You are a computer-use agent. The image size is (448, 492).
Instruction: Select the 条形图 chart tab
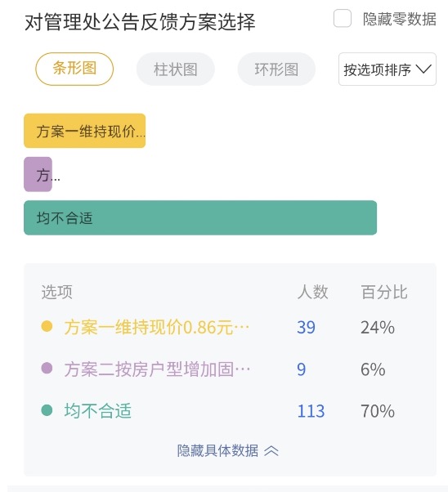coord(74,69)
